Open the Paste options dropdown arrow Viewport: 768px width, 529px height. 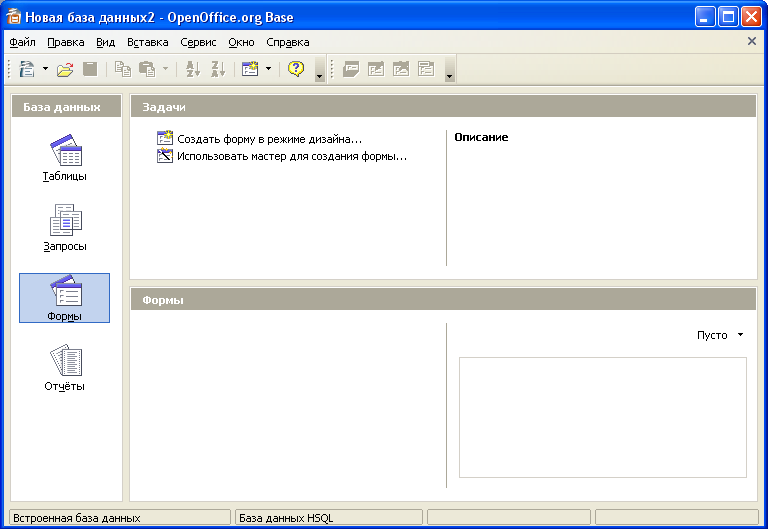[x=166, y=69]
